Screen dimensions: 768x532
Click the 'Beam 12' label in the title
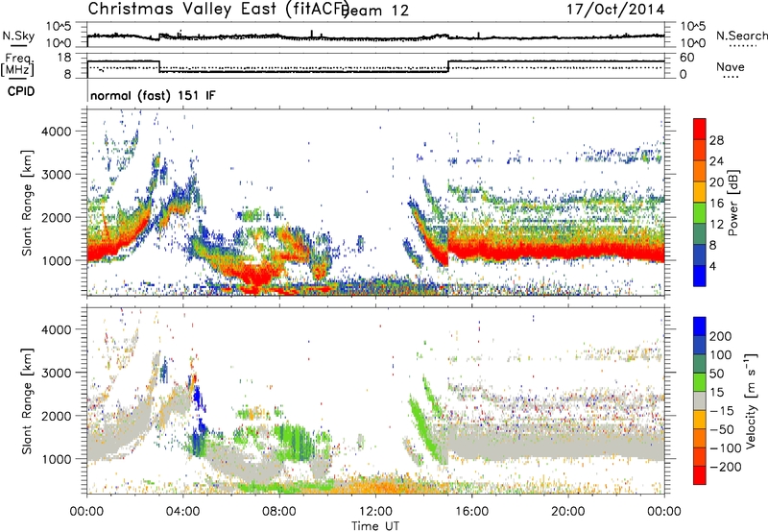(375, 11)
